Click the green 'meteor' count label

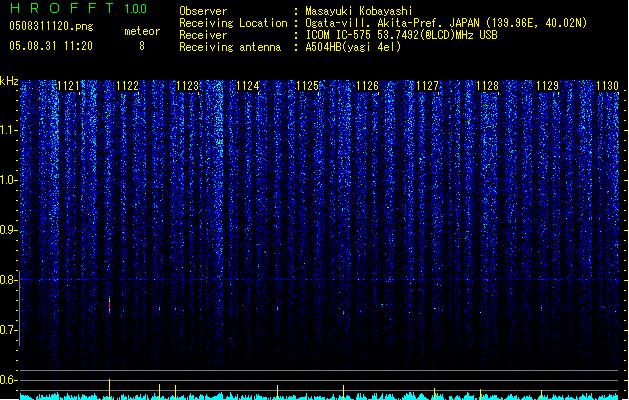click(142, 31)
